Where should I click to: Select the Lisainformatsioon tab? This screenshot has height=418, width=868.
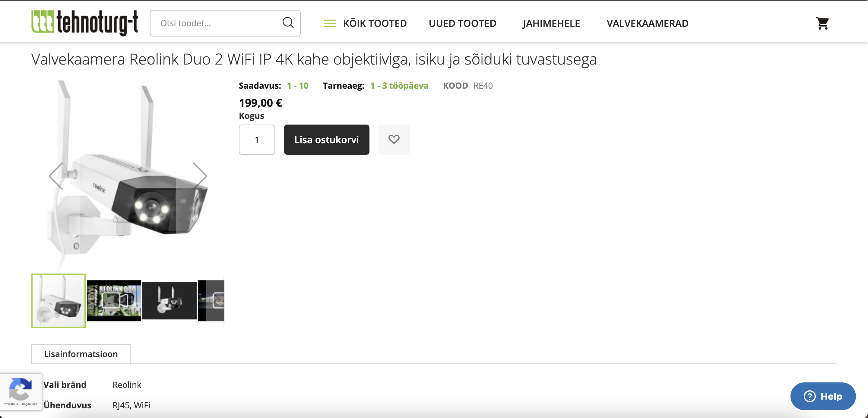pyautogui.click(x=81, y=354)
